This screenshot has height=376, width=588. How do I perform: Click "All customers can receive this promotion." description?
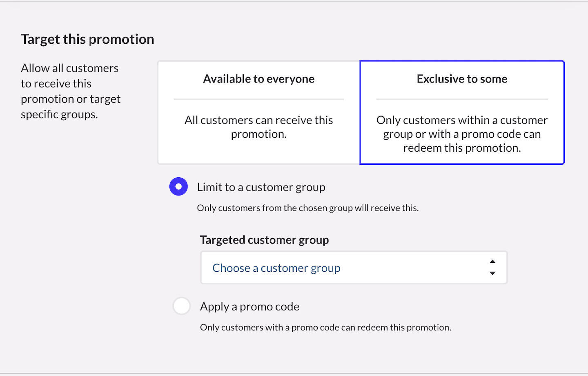click(x=259, y=127)
